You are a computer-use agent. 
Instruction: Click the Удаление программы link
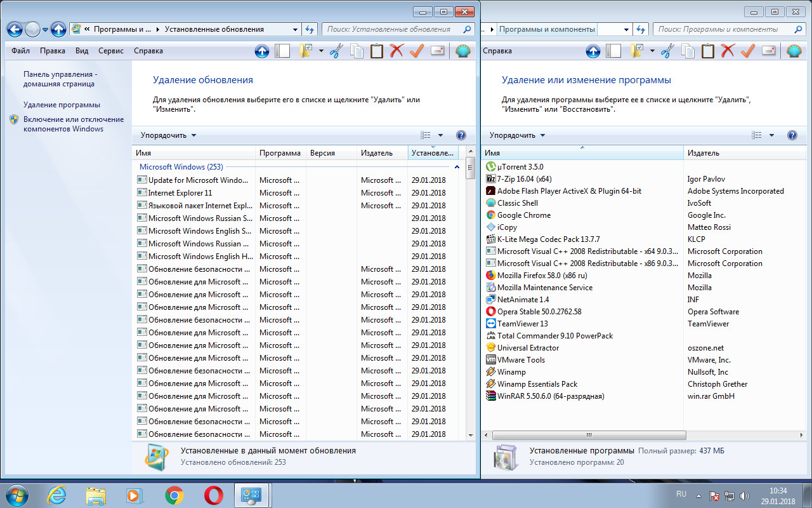tap(62, 105)
